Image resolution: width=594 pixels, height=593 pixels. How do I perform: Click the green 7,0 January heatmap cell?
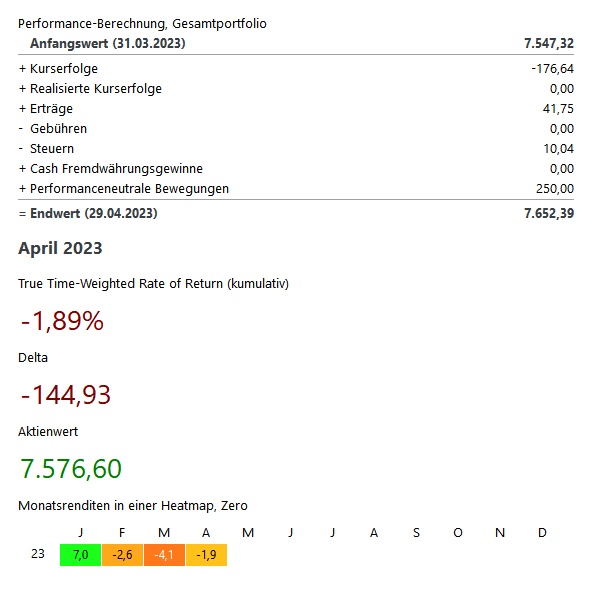coord(80,555)
